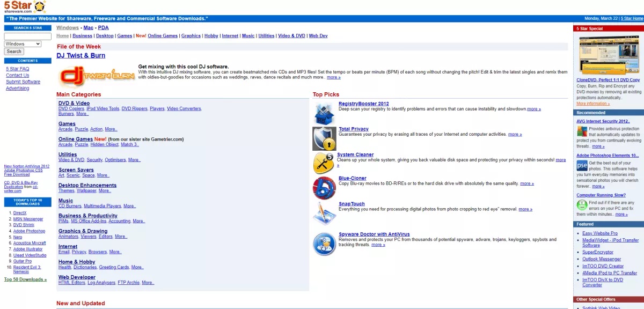644x309 pixels.
Task: Click the Blue-Cloner icon
Action: click(x=324, y=187)
